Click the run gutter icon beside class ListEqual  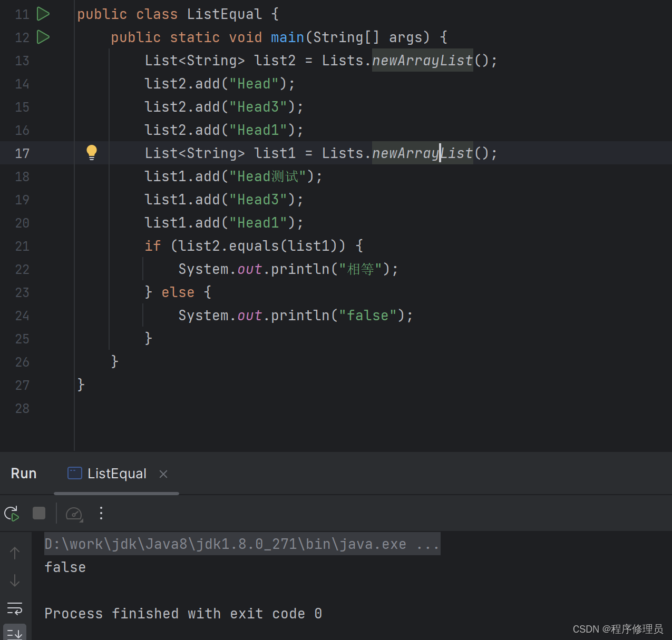(43, 14)
